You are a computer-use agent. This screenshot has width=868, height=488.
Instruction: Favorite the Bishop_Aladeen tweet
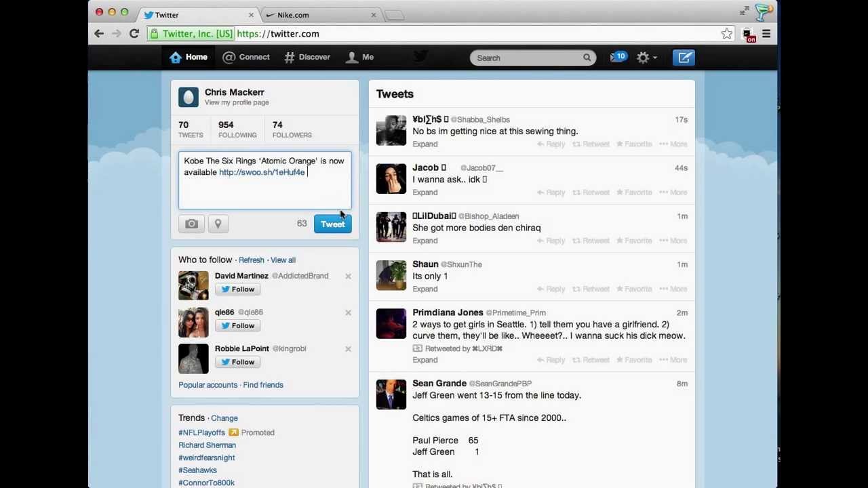tap(633, 241)
